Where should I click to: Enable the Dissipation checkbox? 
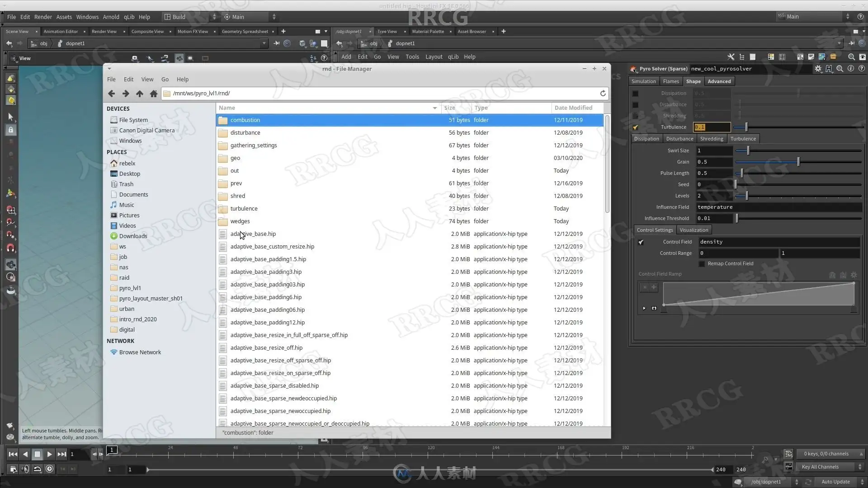pos(635,94)
